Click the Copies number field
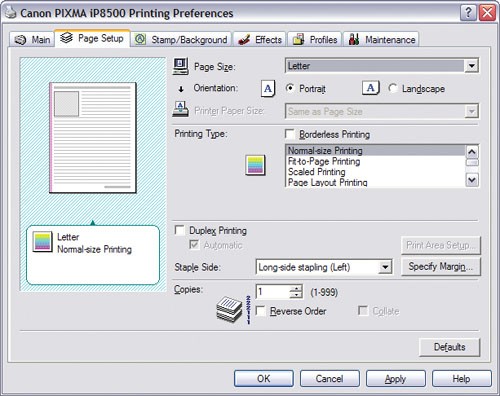Image resolution: width=500 pixels, height=396 pixels. coord(273,292)
